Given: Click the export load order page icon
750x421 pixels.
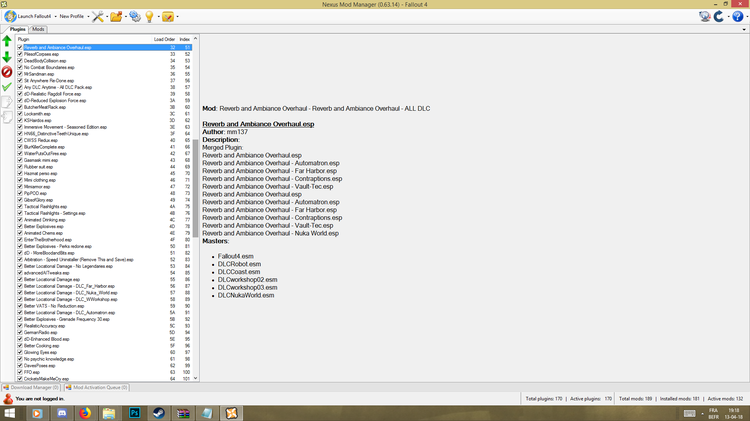Looking at the screenshot, I should [x=7, y=102].
